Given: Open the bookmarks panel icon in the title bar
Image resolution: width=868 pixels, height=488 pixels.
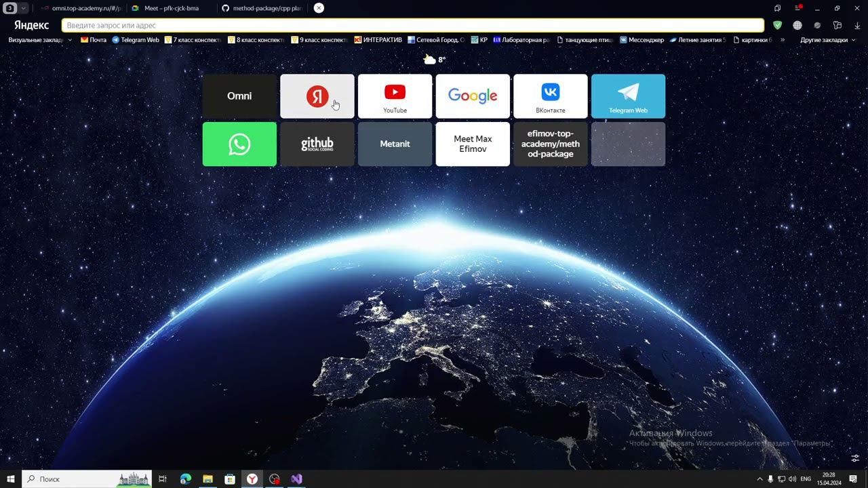Looking at the screenshot, I should click(x=777, y=8).
